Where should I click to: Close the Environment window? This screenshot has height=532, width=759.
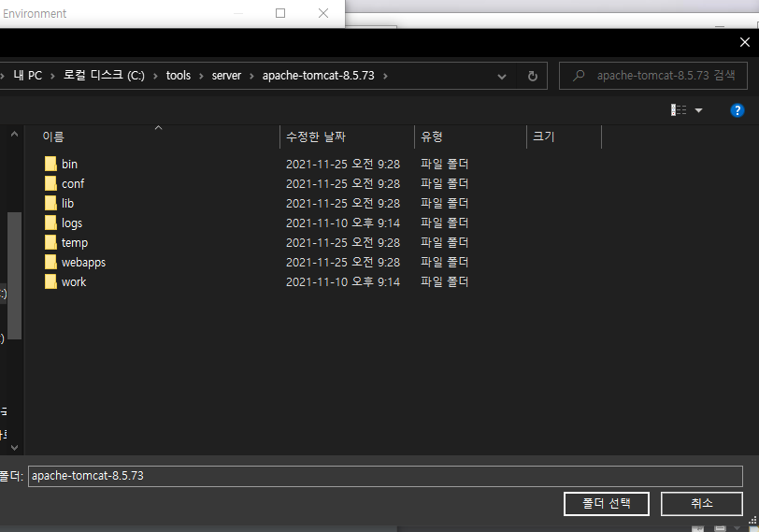[x=323, y=13]
